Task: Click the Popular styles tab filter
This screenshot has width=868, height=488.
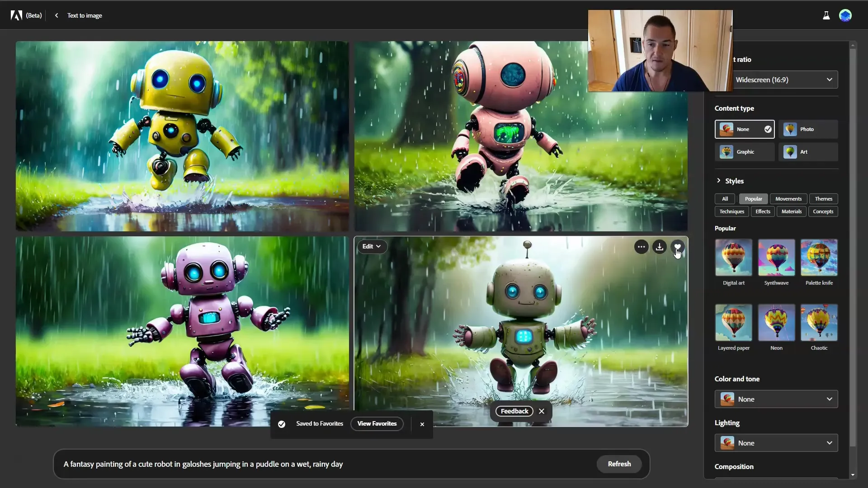Action: coord(753,198)
